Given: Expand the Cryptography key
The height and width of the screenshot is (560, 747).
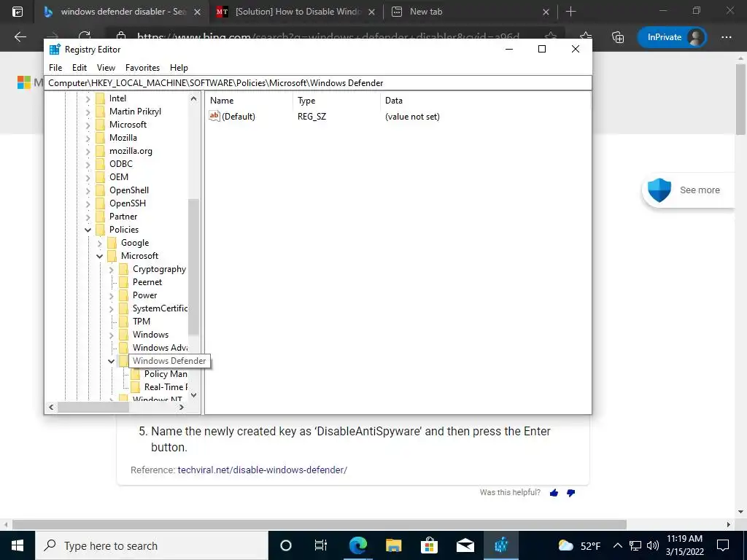Looking at the screenshot, I should pos(111,270).
